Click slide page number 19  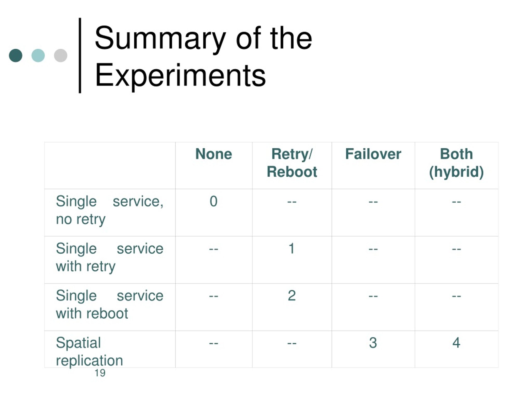100,373
